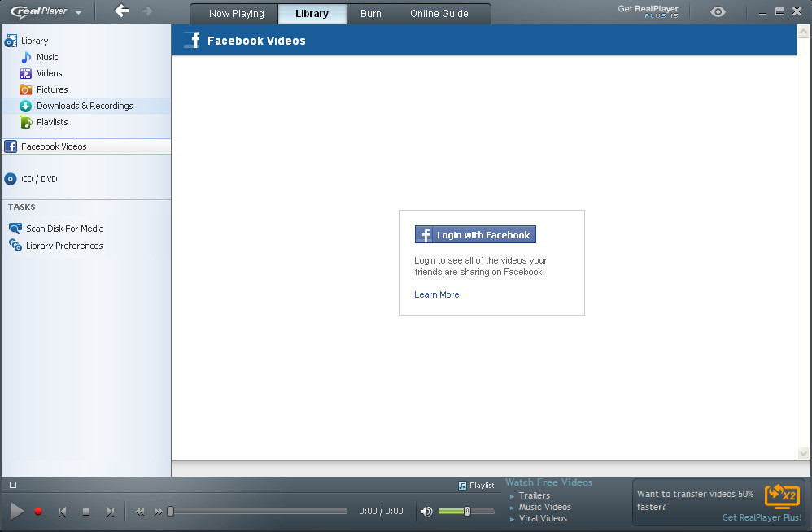This screenshot has width=812, height=532.
Task: Click the Facebook logo in the header
Action: click(x=192, y=40)
